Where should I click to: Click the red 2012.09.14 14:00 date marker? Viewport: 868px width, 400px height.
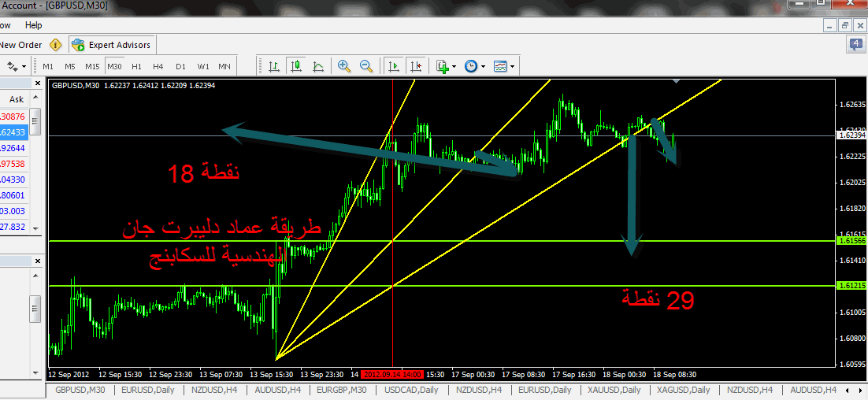coord(393,374)
